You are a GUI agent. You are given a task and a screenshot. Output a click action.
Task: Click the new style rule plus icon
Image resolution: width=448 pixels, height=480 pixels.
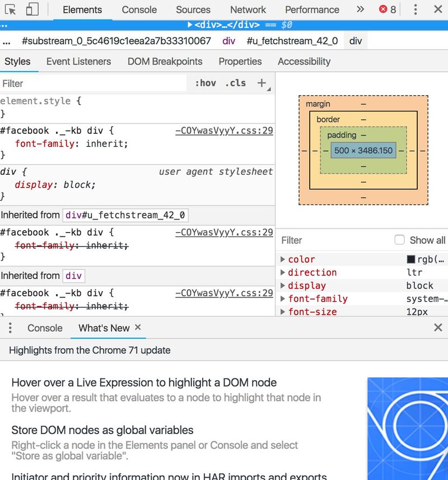(262, 83)
